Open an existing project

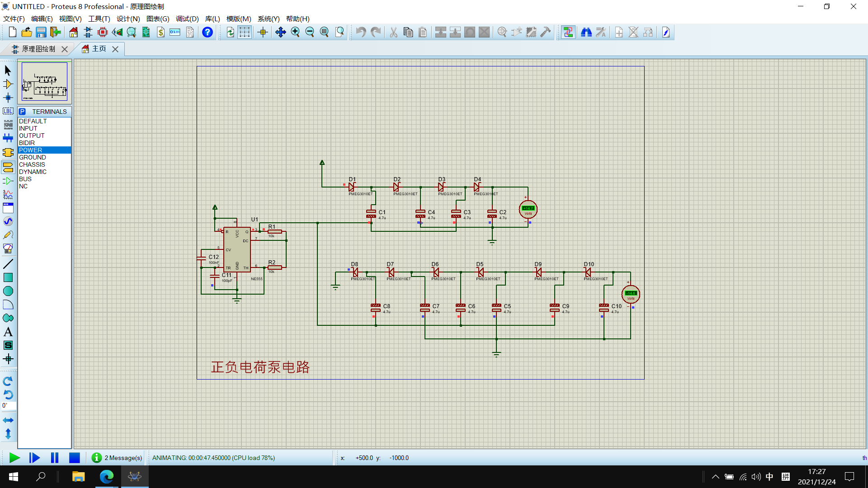pos(27,32)
